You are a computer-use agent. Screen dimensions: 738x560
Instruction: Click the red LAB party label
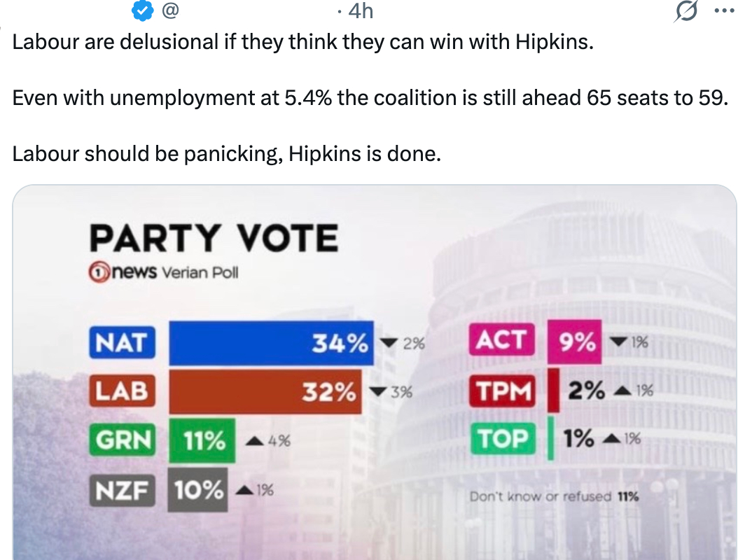click(x=120, y=391)
